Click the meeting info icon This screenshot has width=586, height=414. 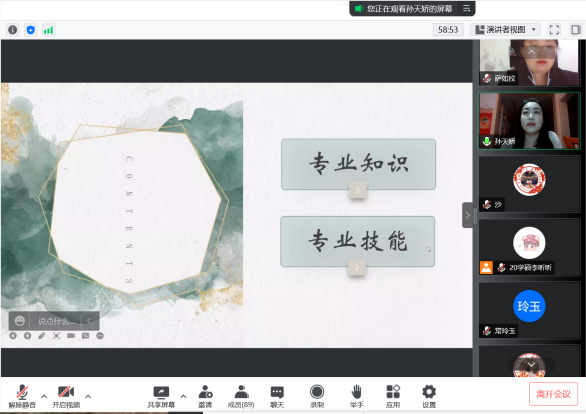pyautogui.click(x=13, y=30)
